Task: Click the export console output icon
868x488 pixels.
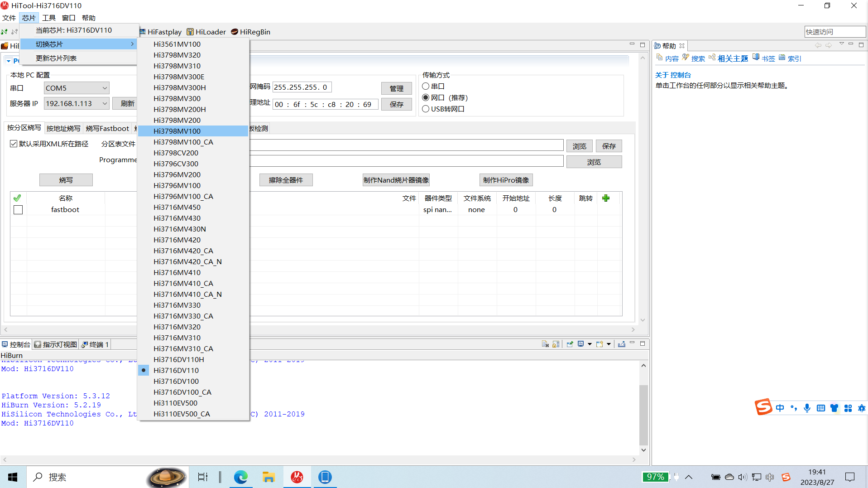Action: tap(622, 344)
